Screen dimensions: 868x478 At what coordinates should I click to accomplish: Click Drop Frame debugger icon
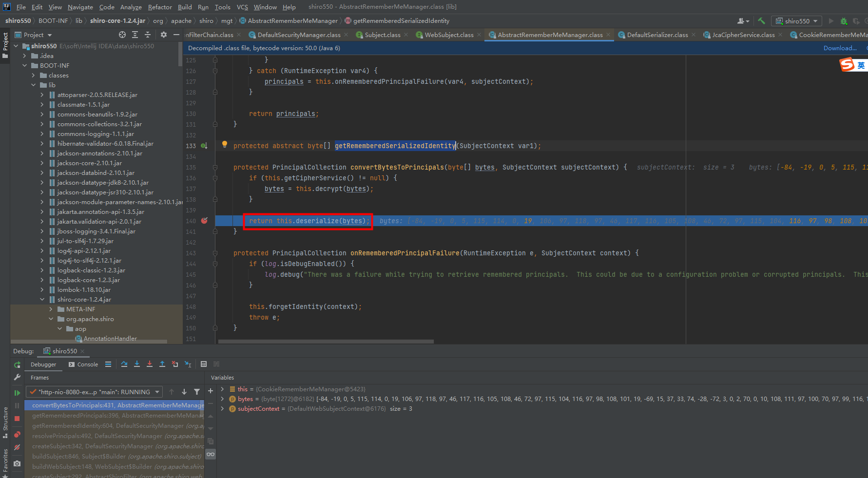pyautogui.click(x=175, y=364)
